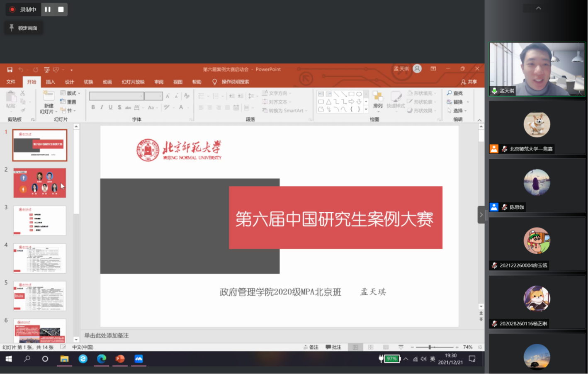Toggle the 锁定画面 lock screen pin

click(23, 28)
